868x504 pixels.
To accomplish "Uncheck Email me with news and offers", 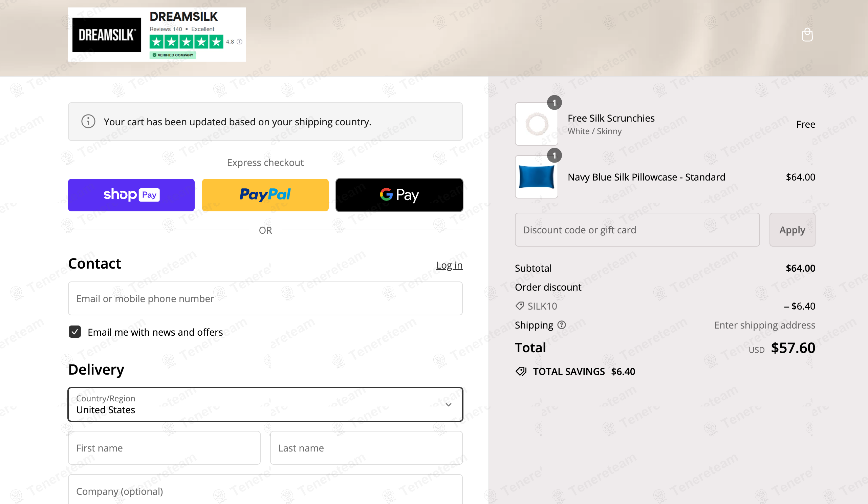I will point(75,332).
